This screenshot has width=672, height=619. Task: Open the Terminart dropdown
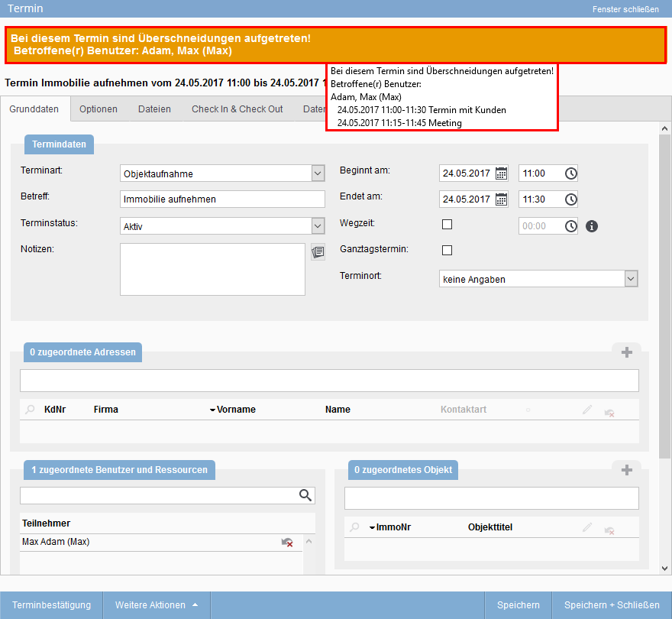(x=317, y=173)
